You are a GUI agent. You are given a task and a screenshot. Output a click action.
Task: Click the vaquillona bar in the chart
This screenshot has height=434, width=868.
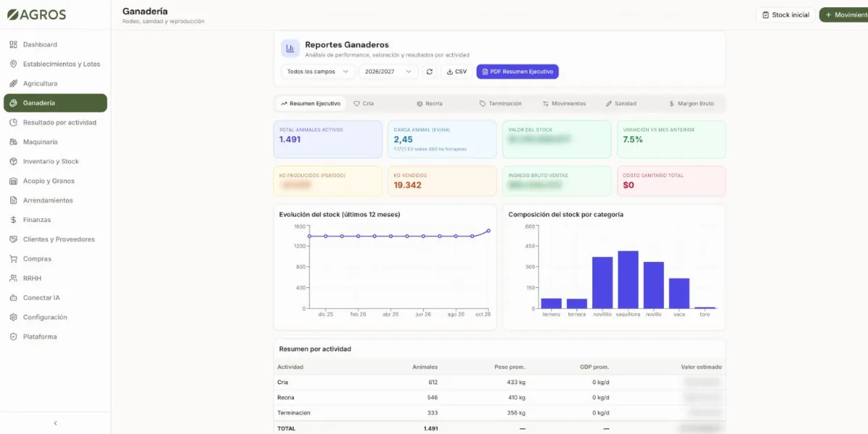coord(628,280)
